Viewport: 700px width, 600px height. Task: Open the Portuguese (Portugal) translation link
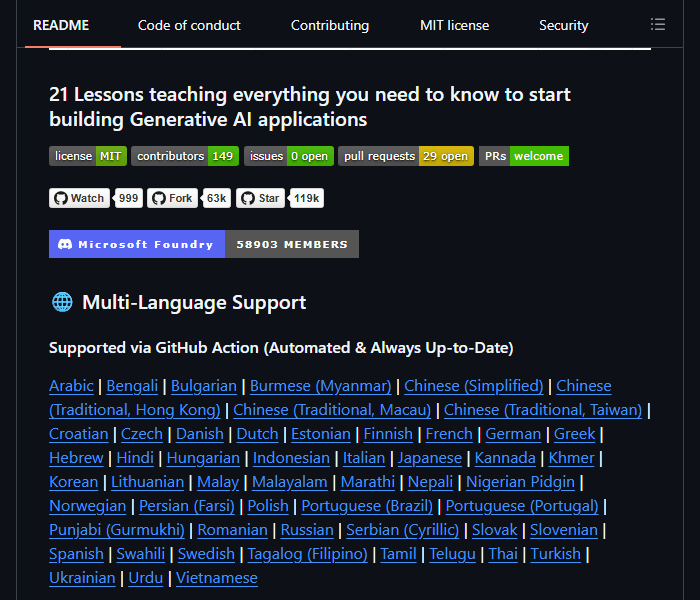pos(522,507)
